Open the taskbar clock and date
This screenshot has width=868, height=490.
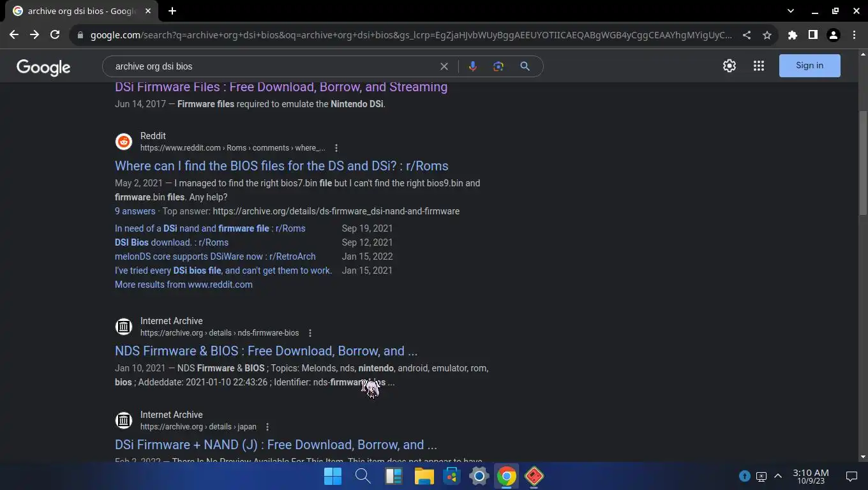[811, 477]
